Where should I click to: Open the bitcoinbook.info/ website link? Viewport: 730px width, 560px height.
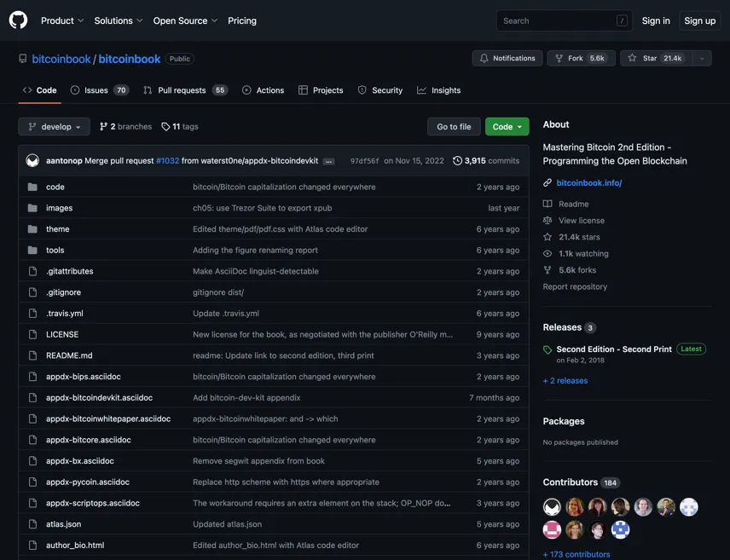(589, 183)
